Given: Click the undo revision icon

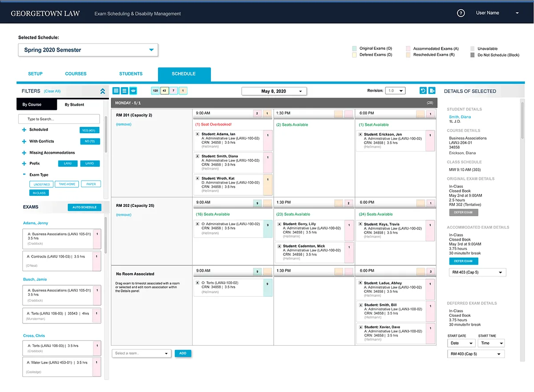Looking at the screenshot, I should (x=423, y=91).
